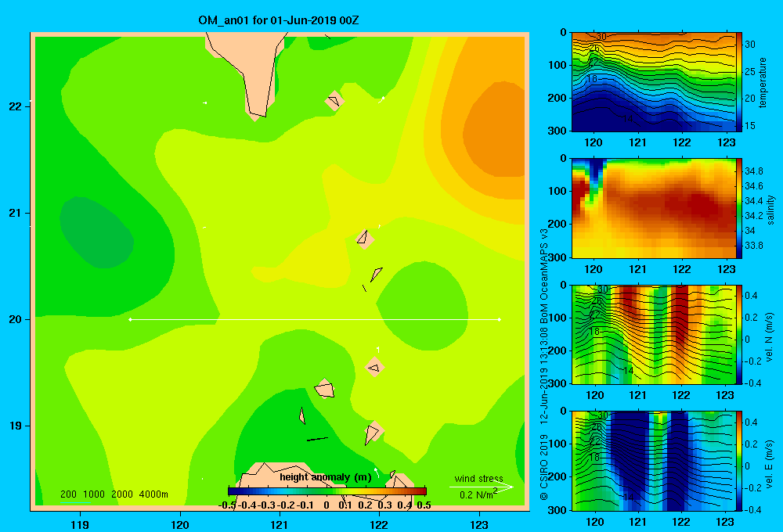The image size is (783, 532).
Task: Select the '0.2 N/m²' wind scale text
Action: 478,494
